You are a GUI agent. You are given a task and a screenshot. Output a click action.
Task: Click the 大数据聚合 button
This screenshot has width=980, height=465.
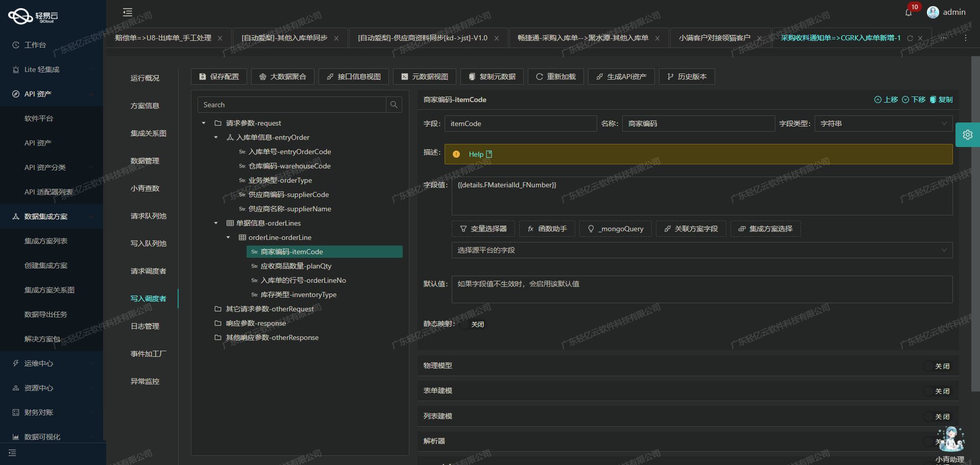click(x=283, y=77)
